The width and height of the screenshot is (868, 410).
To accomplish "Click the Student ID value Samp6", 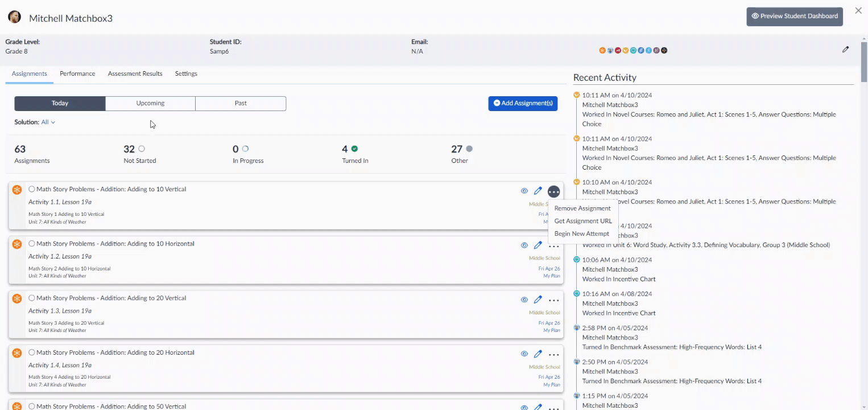I will (219, 51).
